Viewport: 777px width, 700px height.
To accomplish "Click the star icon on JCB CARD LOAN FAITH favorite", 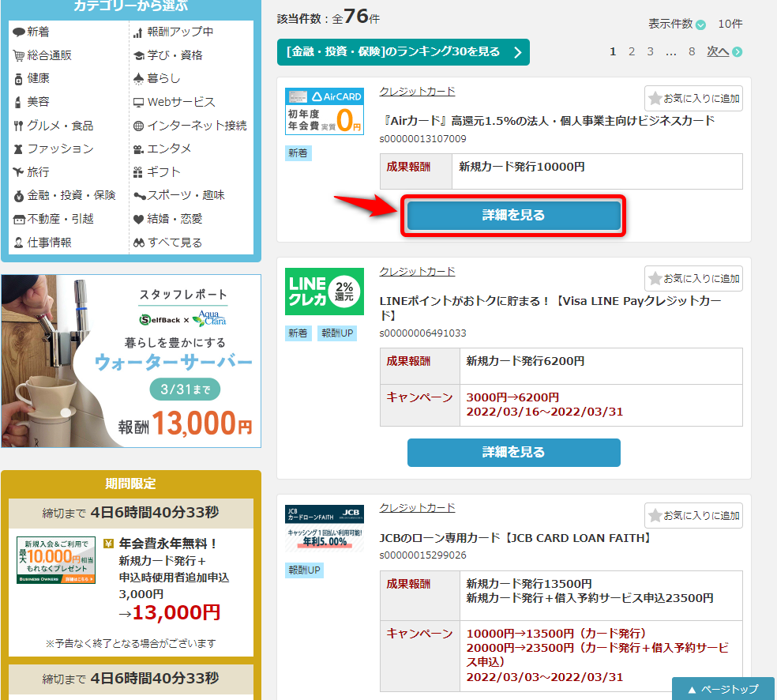I will pos(655,515).
